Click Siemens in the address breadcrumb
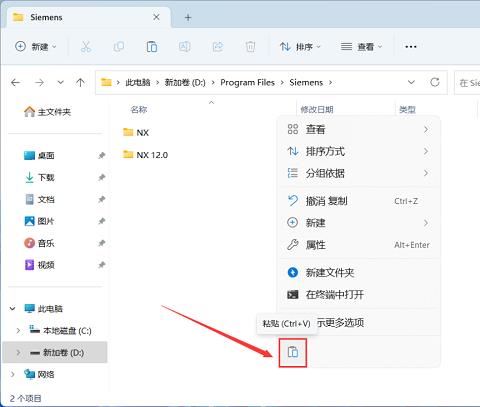This screenshot has width=480, height=407. [306, 82]
